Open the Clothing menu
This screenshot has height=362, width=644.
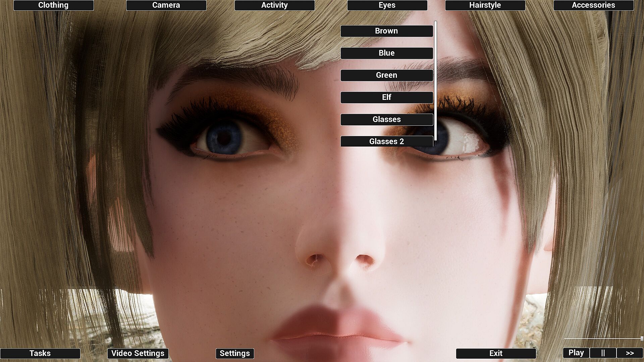(x=53, y=5)
